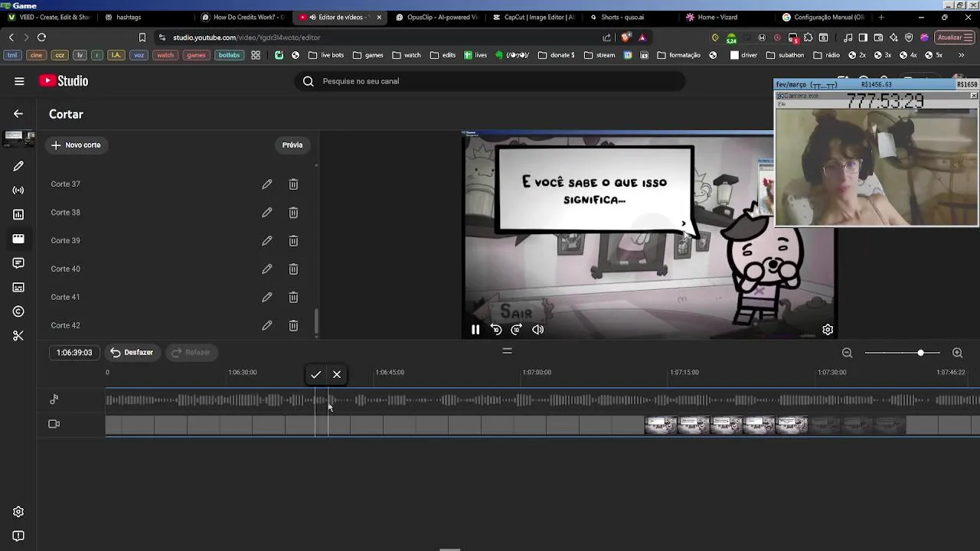Delete Corte 37 with trash icon

coord(293,184)
